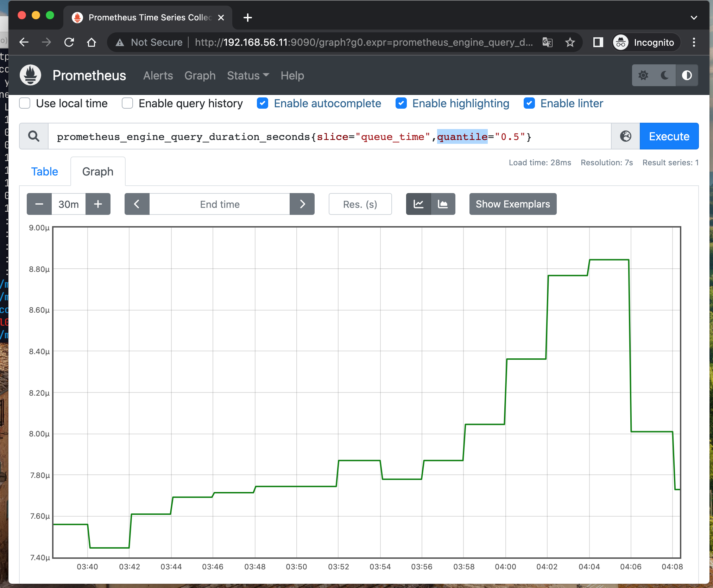Open the Graph nav link
This screenshot has height=588, width=713.
tap(200, 76)
